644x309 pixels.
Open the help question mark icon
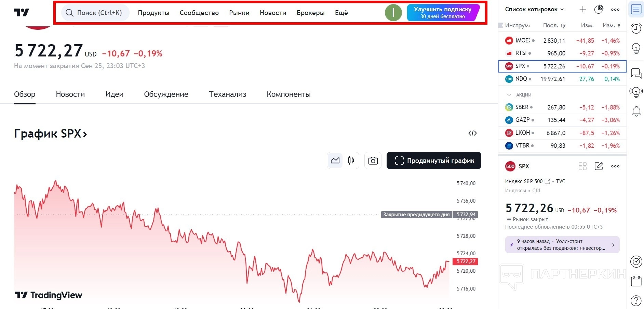(636, 301)
